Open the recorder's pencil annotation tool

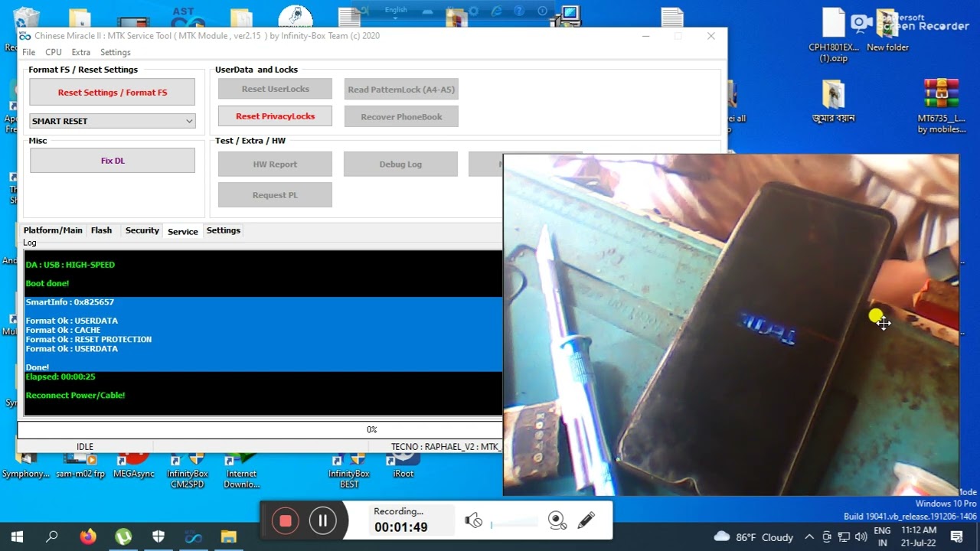[586, 520]
